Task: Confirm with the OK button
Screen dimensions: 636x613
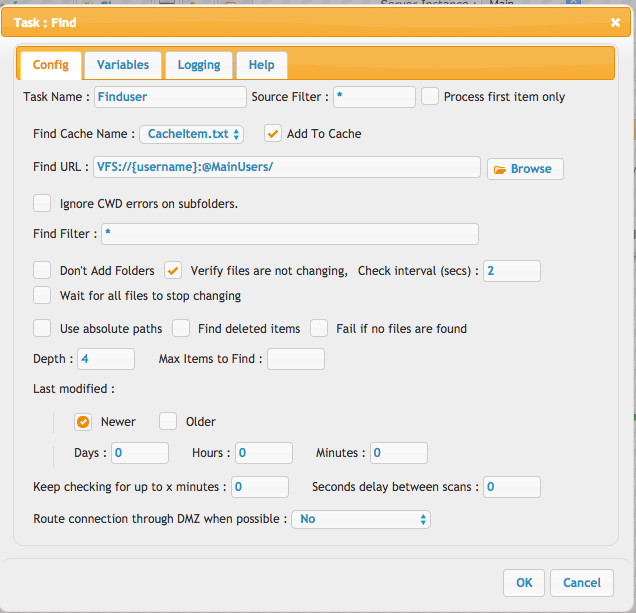Action: pos(524,583)
